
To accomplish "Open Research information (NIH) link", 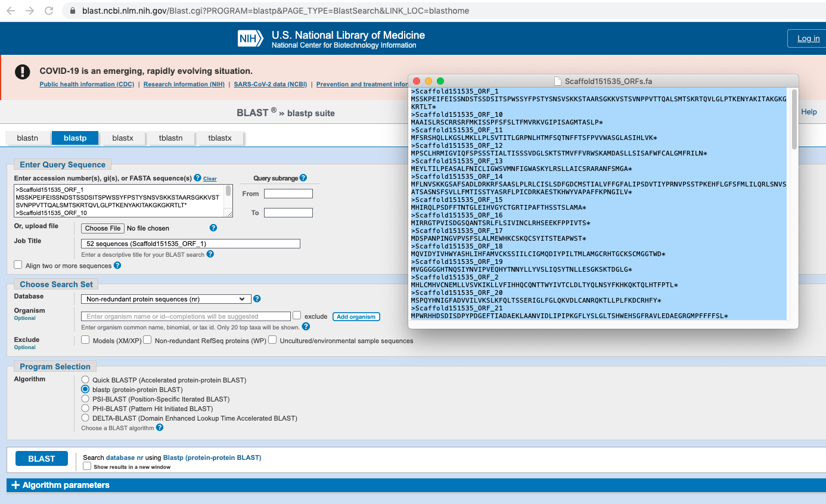I will click(x=184, y=84).
